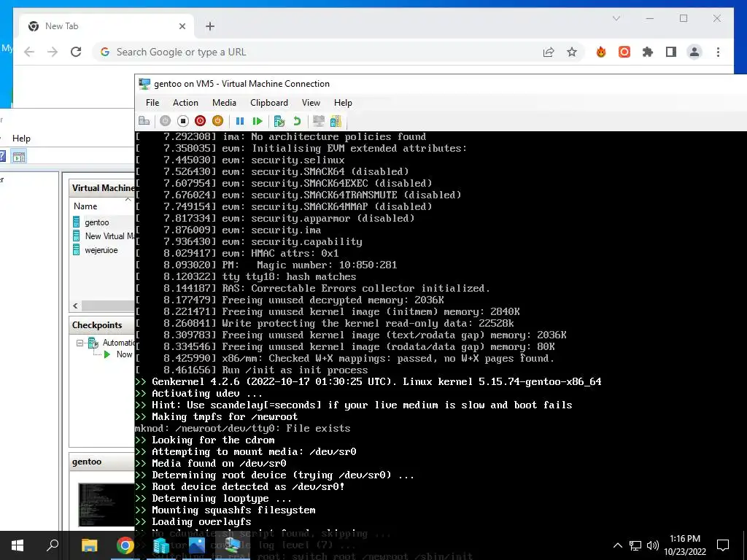
Task: Open a new Chrome tab with plus
Action: [x=210, y=26]
